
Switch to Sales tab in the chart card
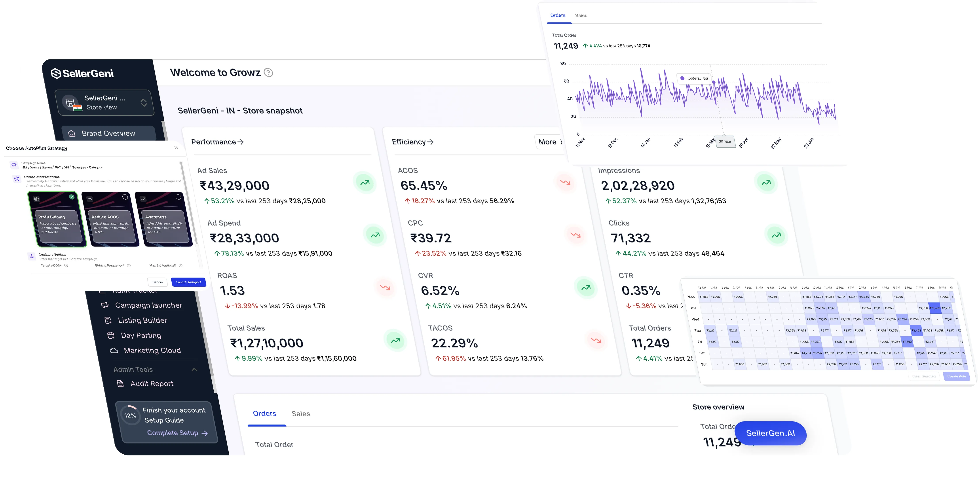(x=581, y=16)
